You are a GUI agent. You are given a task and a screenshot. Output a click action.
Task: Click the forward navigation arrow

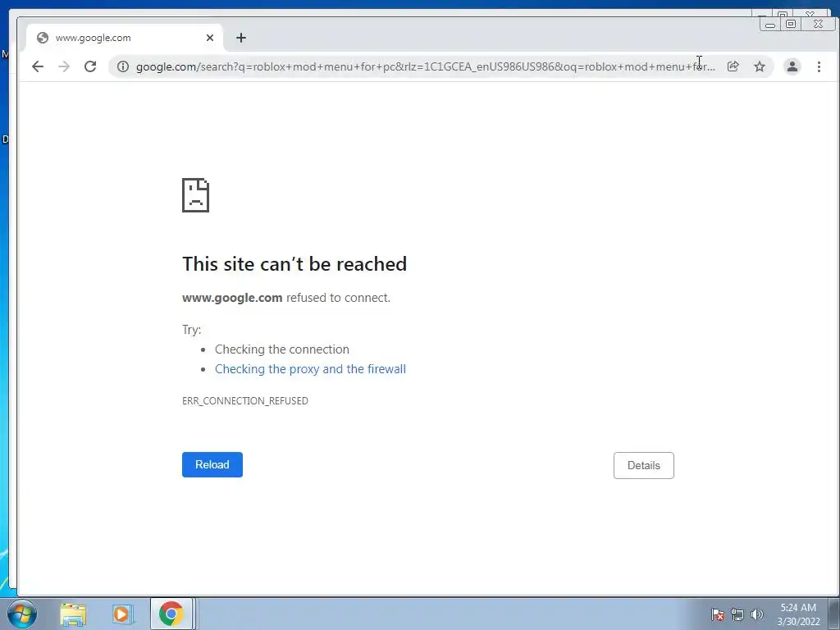click(x=64, y=66)
